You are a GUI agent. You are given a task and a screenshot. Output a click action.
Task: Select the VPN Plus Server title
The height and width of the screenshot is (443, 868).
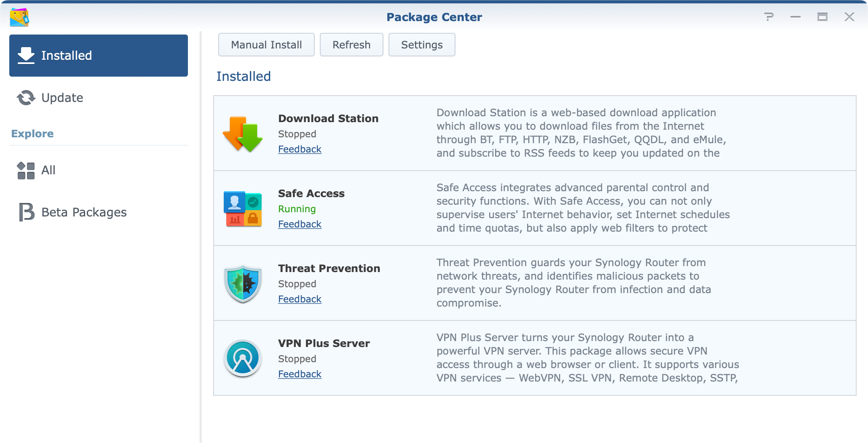[324, 343]
